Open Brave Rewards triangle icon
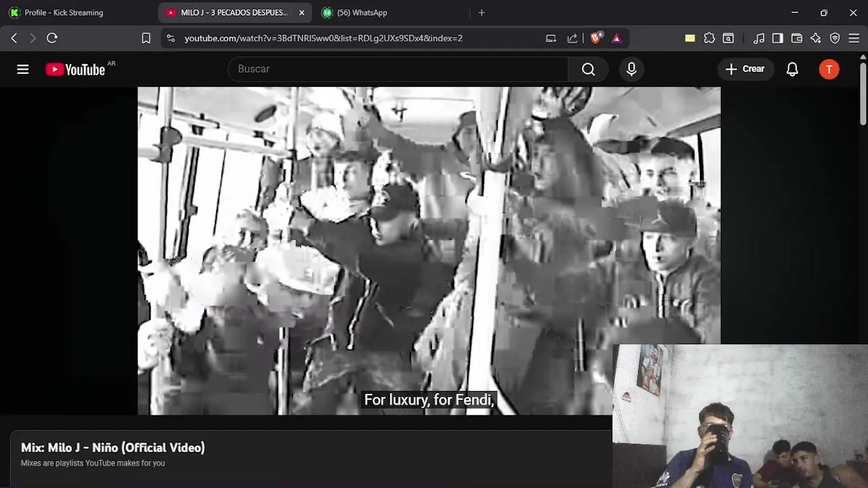This screenshot has height=488, width=868. pyautogui.click(x=616, y=38)
